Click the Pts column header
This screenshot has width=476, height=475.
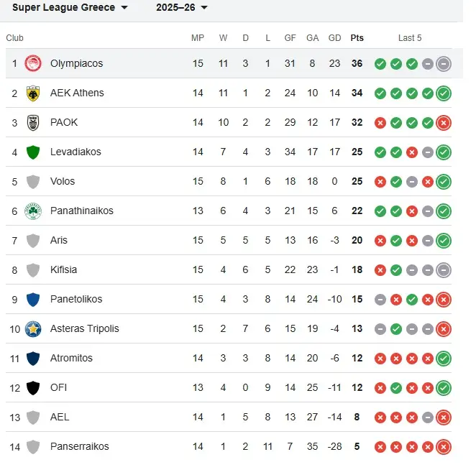coord(357,38)
